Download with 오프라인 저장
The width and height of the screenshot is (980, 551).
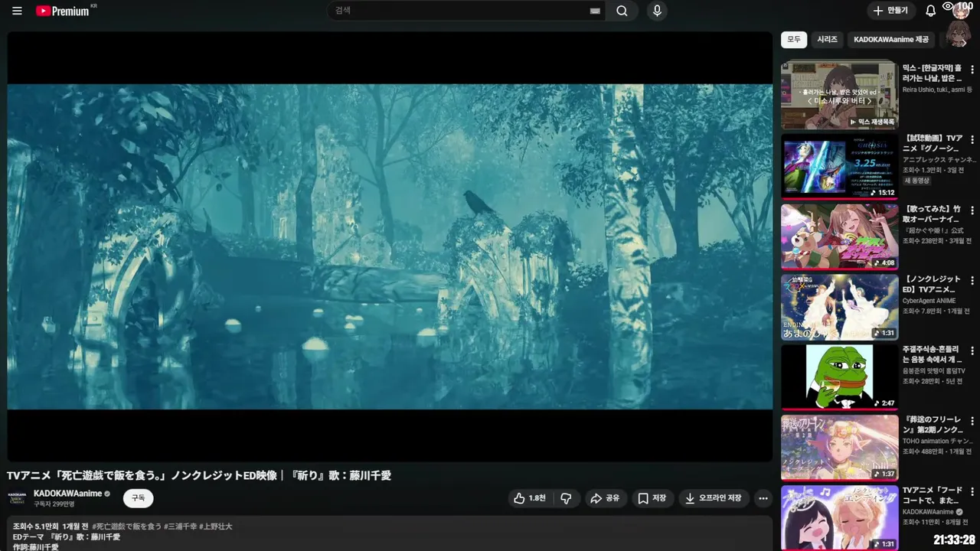(x=713, y=498)
